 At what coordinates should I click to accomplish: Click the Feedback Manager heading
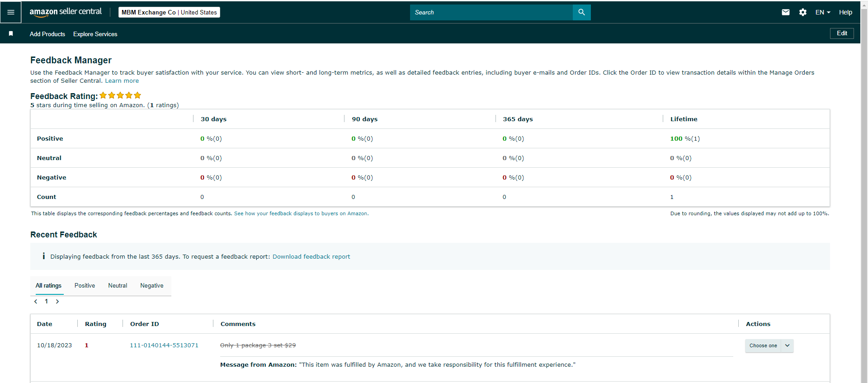71,60
